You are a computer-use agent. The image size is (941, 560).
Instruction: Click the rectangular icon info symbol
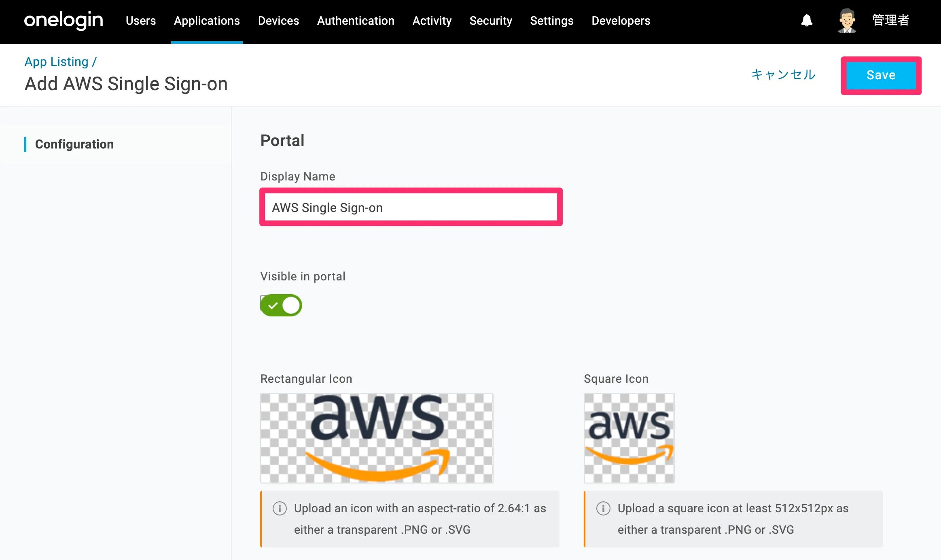[x=280, y=508]
